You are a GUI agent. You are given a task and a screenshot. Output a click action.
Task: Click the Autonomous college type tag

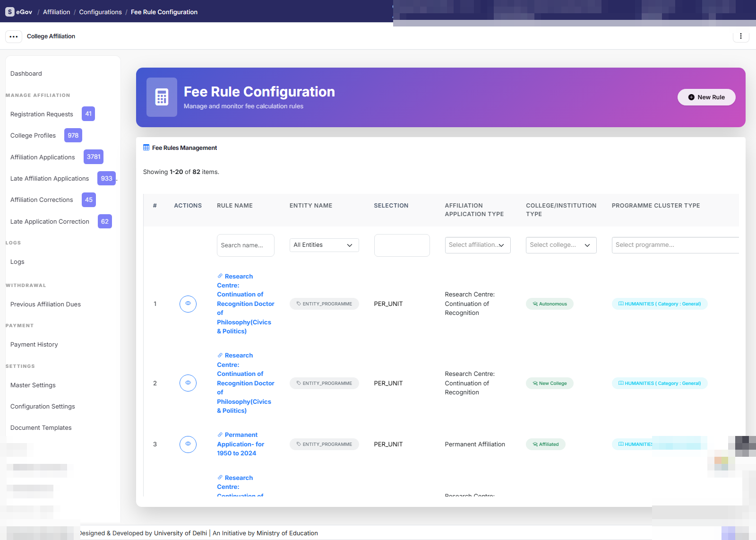pyautogui.click(x=550, y=304)
